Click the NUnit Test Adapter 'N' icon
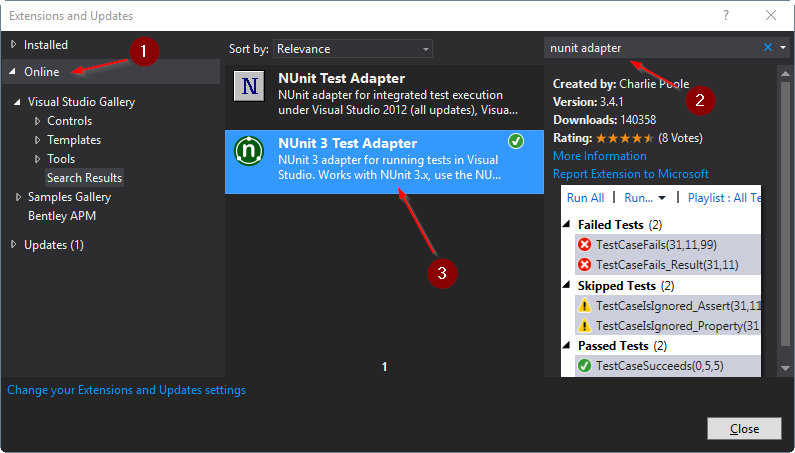This screenshot has height=453, width=795. [x=248, y=86]
